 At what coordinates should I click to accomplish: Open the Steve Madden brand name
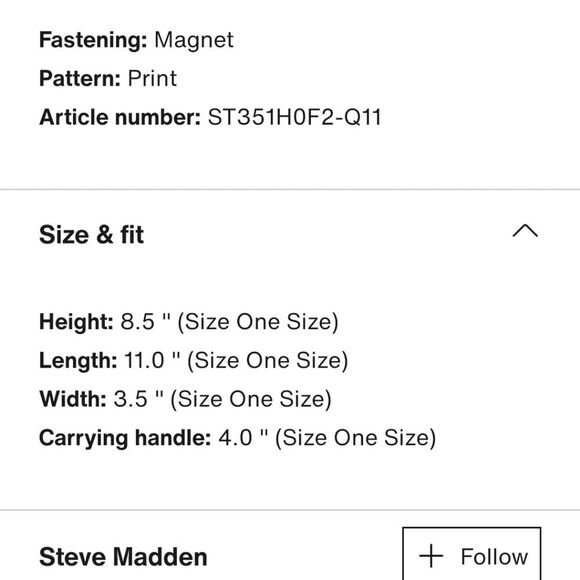(x=123, y=557)
